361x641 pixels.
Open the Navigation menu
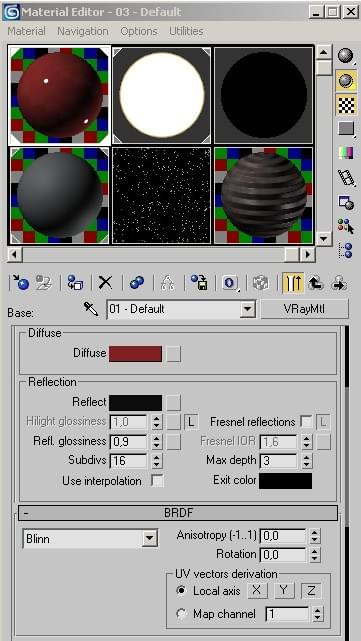click(83, 31)
